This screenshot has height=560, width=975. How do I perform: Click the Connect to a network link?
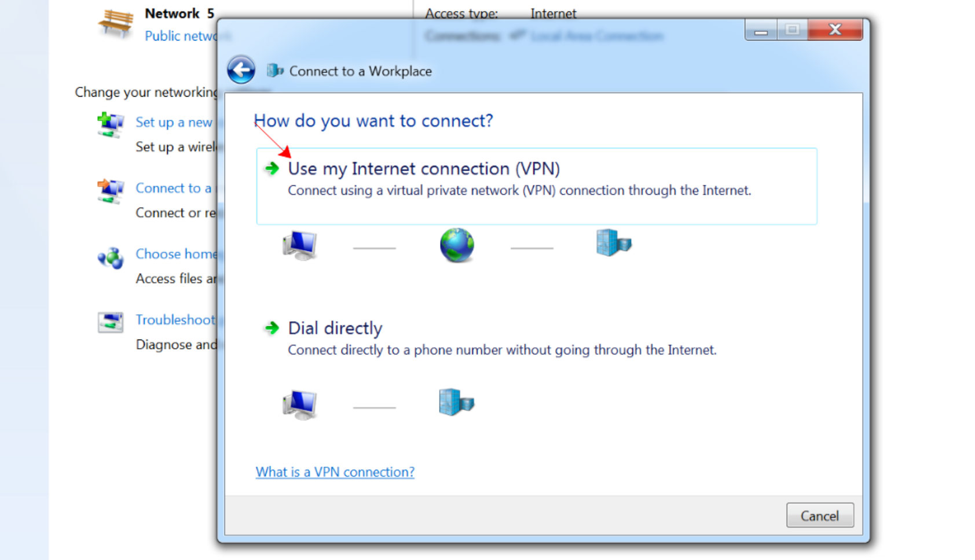[x=174, y=188]
